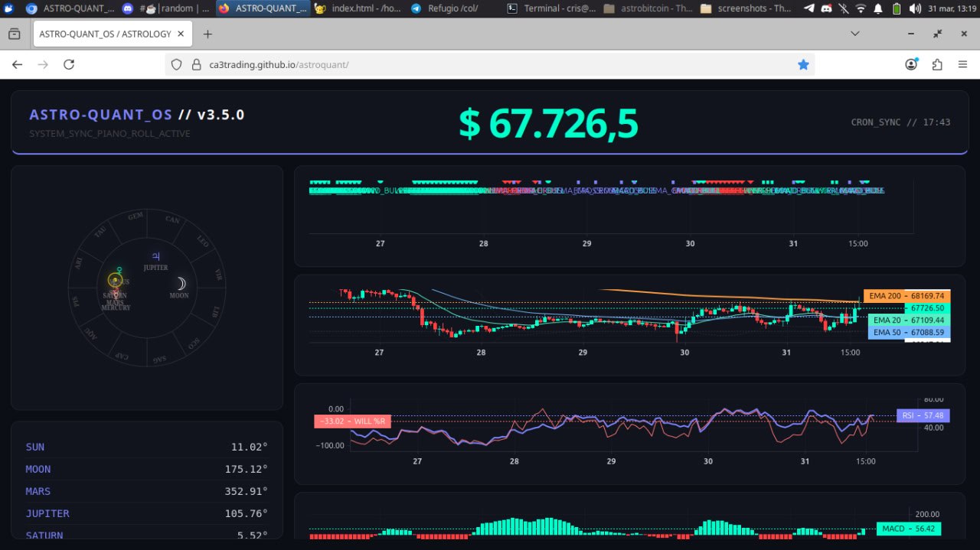Screen dimensions: 980x550
Task: Click the crossed-out Bluetooth tray icon
Action: point(843,8)
